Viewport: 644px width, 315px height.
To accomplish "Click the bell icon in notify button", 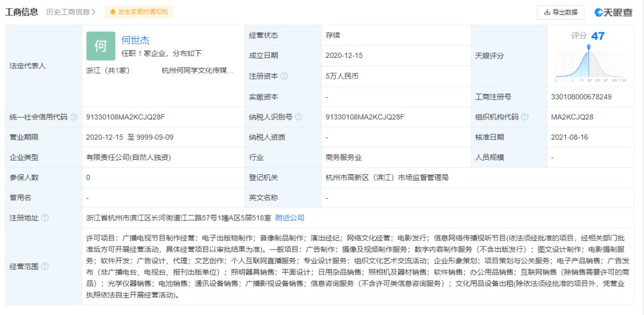I will [x=113, y=12].
